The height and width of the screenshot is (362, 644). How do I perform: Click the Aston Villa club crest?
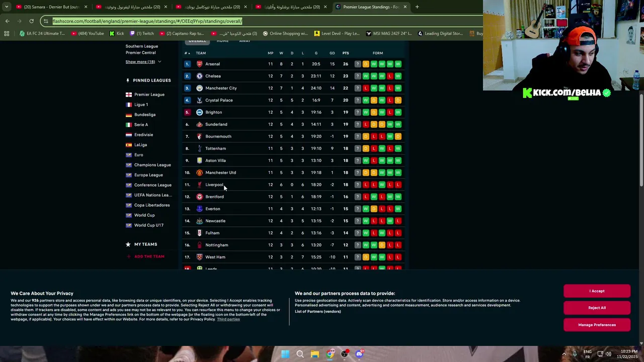coord(200,160)
